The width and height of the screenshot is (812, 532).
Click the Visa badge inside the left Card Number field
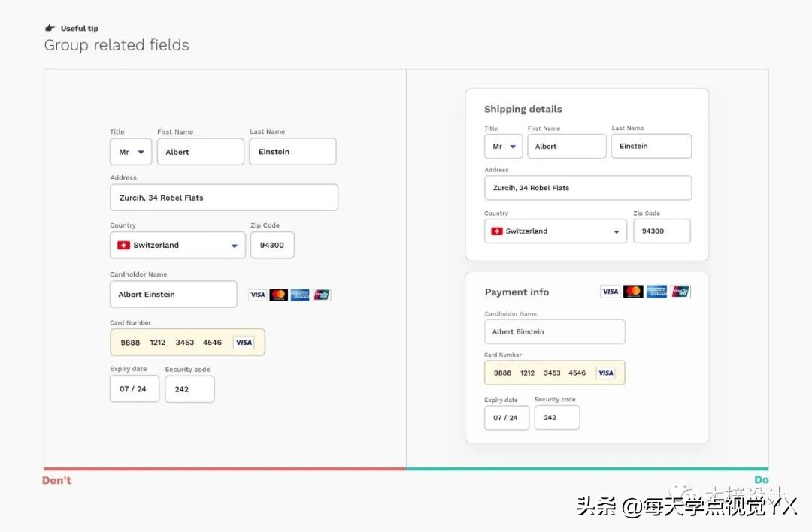click(243, 342)
